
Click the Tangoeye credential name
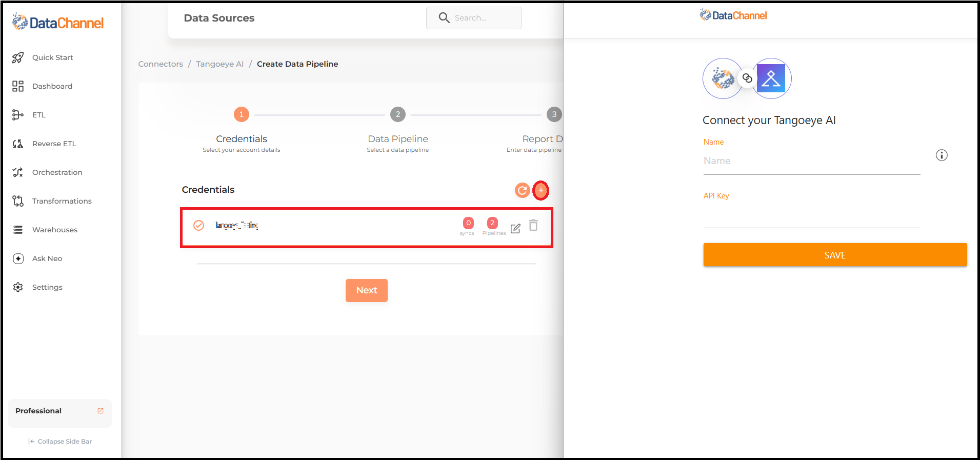tap(237, 225)
